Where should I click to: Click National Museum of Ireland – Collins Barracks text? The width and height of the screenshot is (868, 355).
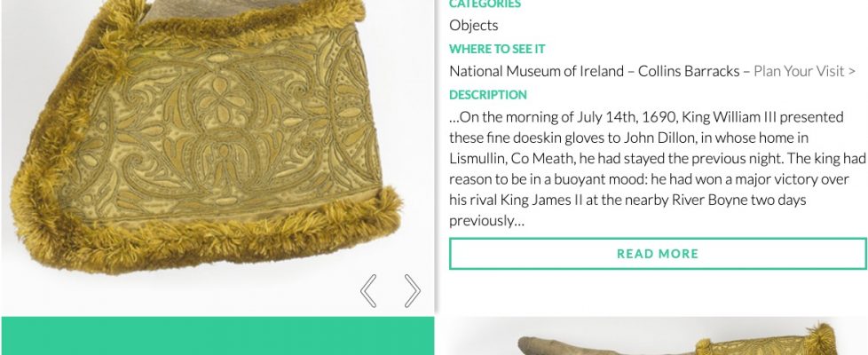click(594, 71)
